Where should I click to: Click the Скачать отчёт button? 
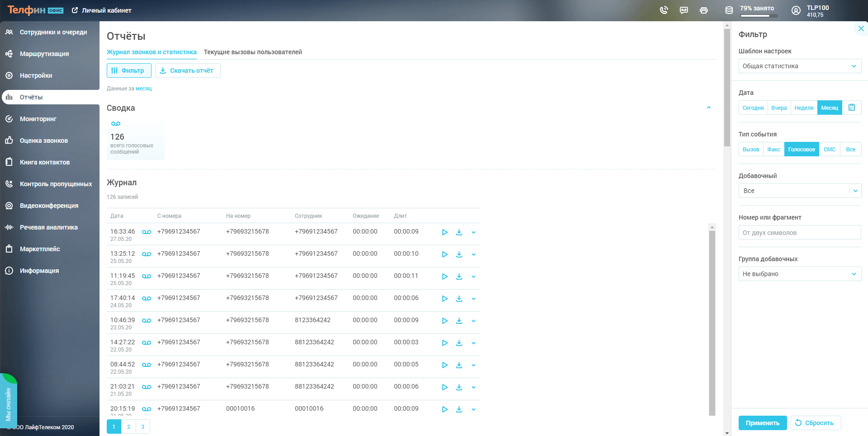(187, 70)
